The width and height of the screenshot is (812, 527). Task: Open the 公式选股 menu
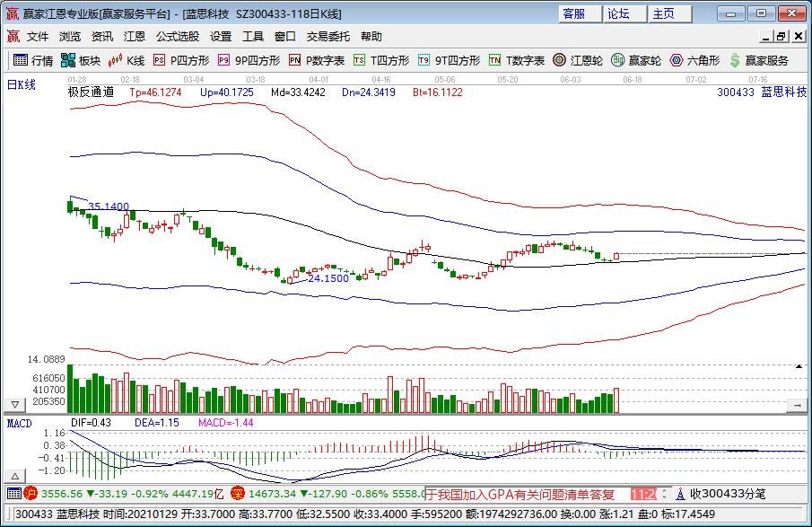(178, 36)
